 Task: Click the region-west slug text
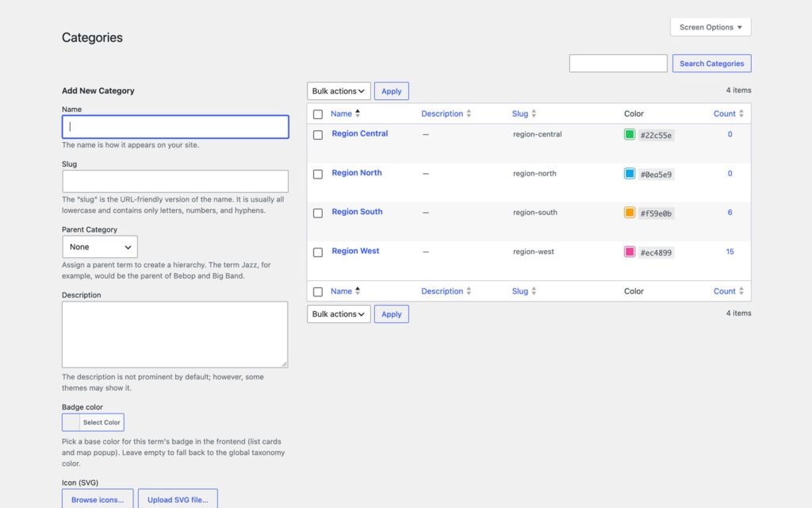point(534,252)
